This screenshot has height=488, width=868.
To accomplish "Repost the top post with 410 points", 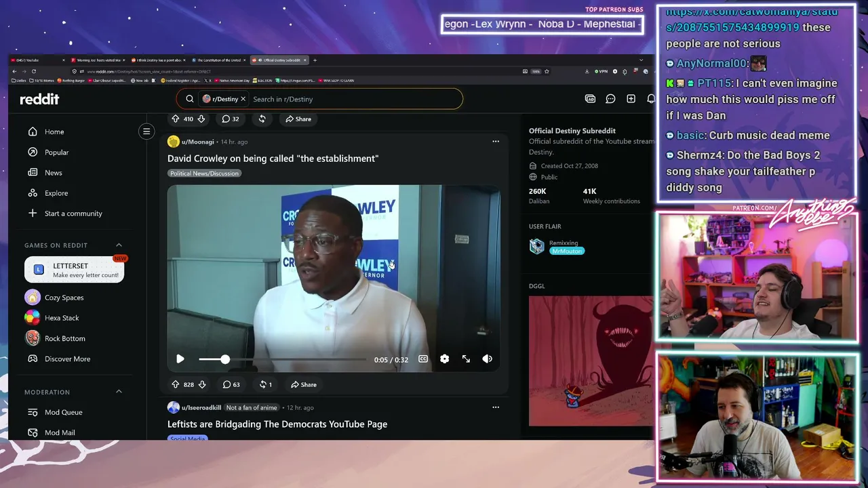I will [x=262, y=119].
